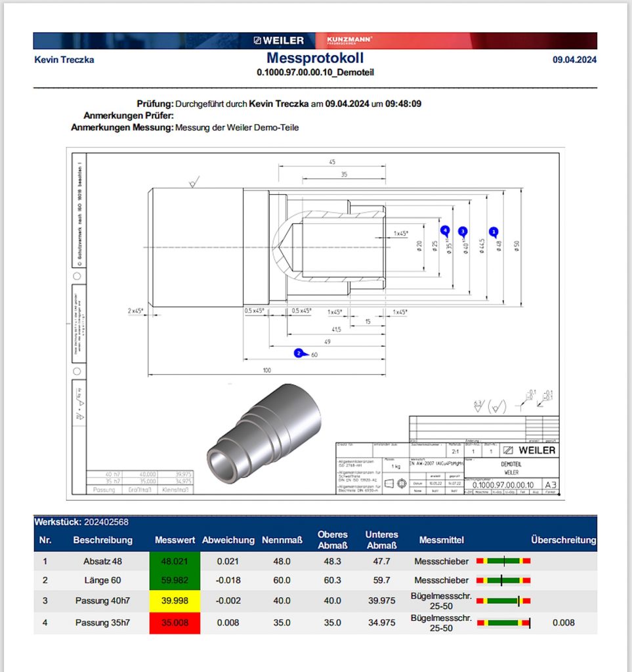Click tolerance bar for Passung 35h7 row
632x672 pixels.
coord(503,622)
